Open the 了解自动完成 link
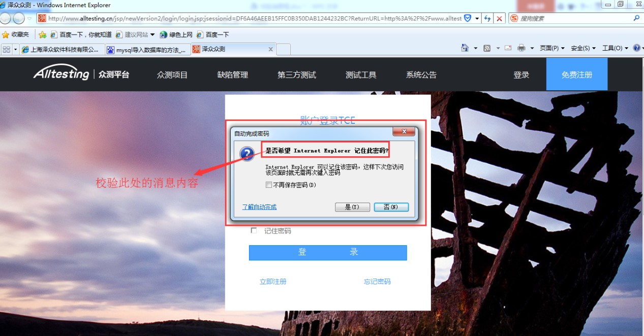The width and height of the screenshot is (644, 336). 259,207
